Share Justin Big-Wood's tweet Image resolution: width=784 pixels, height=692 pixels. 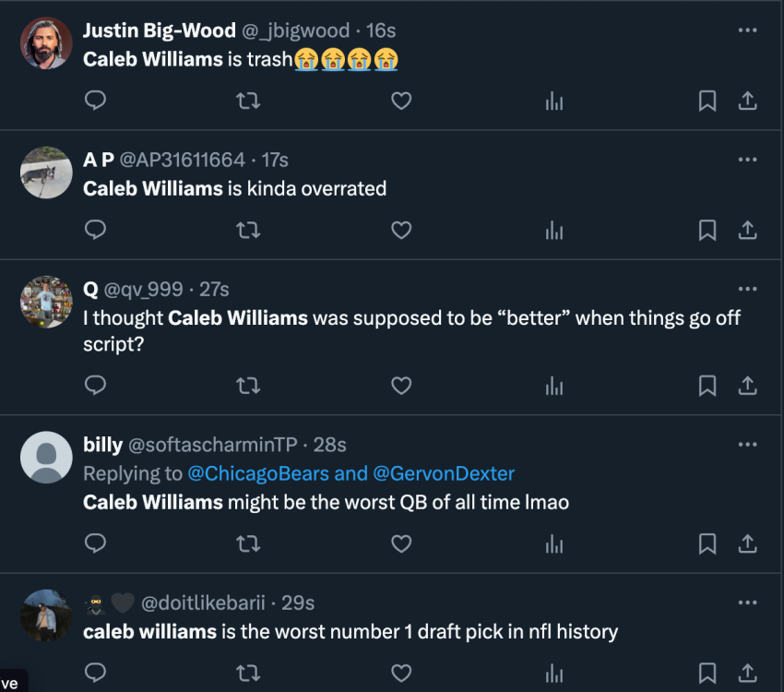749,101
